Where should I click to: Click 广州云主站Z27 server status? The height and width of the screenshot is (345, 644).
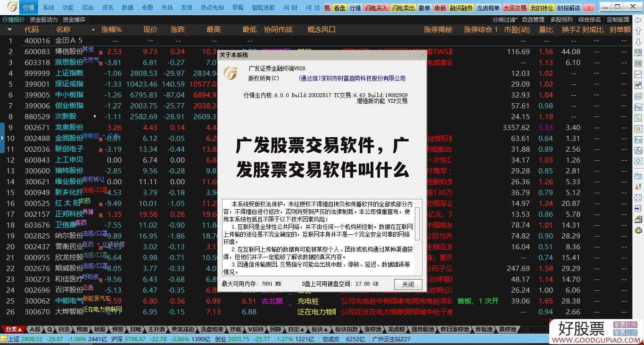(x=391, y=339)
